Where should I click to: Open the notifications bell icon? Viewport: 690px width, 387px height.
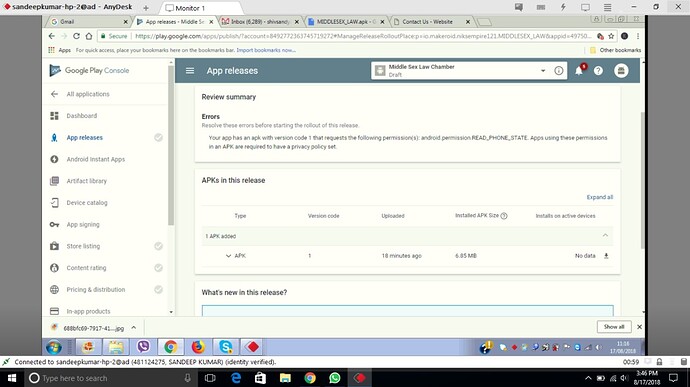579,70
